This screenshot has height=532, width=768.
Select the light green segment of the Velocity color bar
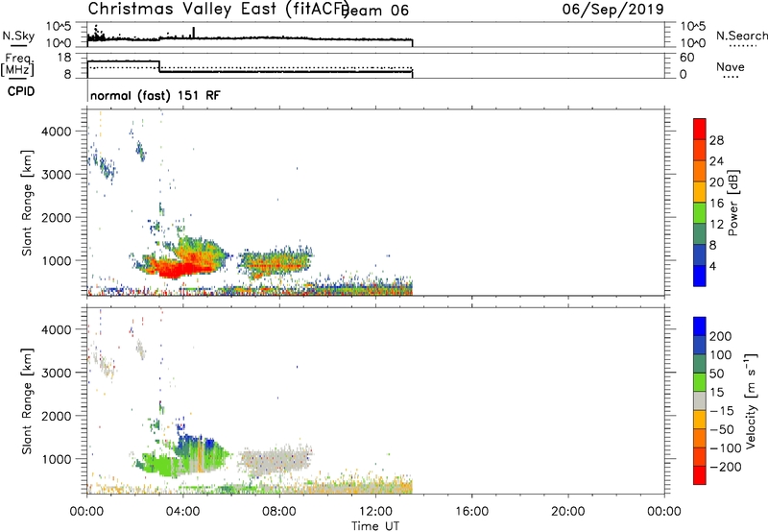(700, 382)
